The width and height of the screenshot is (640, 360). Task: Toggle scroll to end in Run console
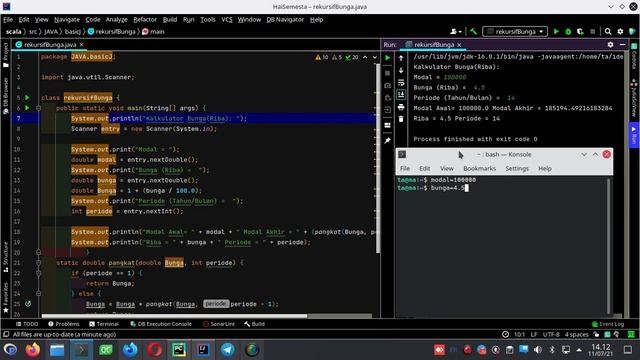[x=401, y=95]
